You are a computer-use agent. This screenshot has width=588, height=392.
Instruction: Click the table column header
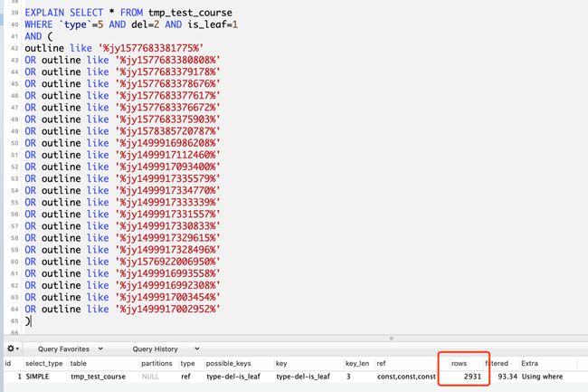coord(79,363)
